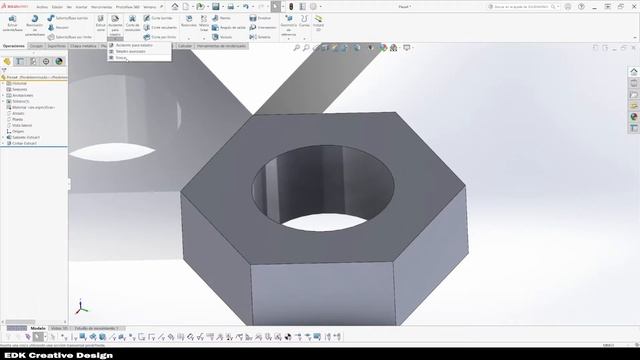Click the Intersección tool
The width and height of the screenshot is (640, 360).
[x=263, y=27]
